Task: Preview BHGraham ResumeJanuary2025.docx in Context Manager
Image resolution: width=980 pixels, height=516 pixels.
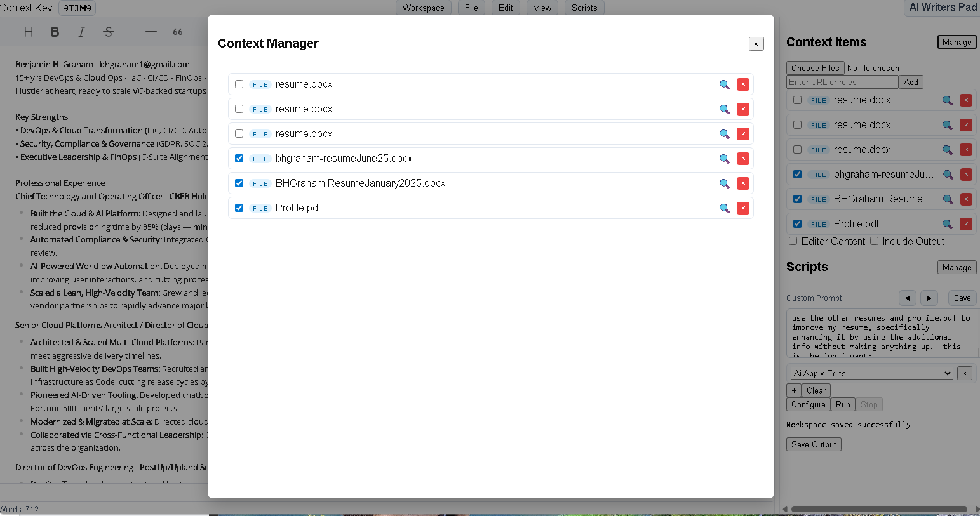Action: pyautogui.click(x=724, y=183)
